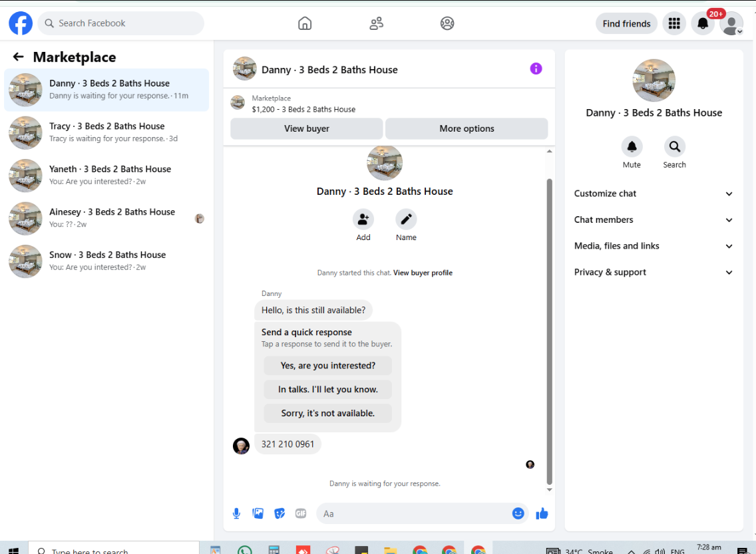Edit the chat name with pencil icon
Viewport: 756px width, 554px height.
(x=406, y=219)
